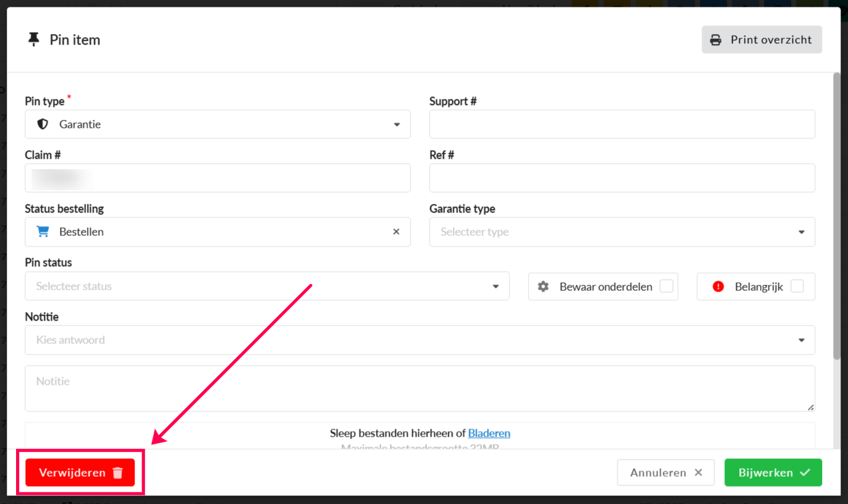Viewport: 848px width, 504px height.
Task: Open the Pin status dropdown
Action: pyautogui.click(x=267, y=287)
